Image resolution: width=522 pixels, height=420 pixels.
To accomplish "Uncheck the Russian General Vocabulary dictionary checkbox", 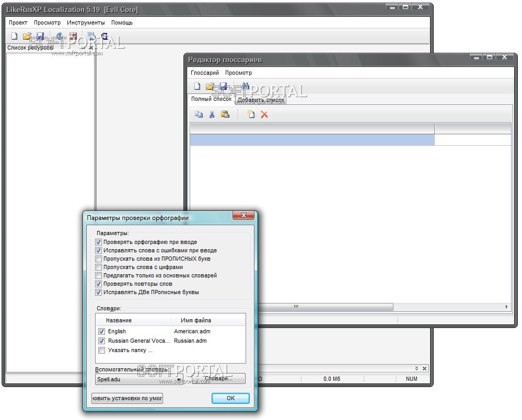I will 101,341.
